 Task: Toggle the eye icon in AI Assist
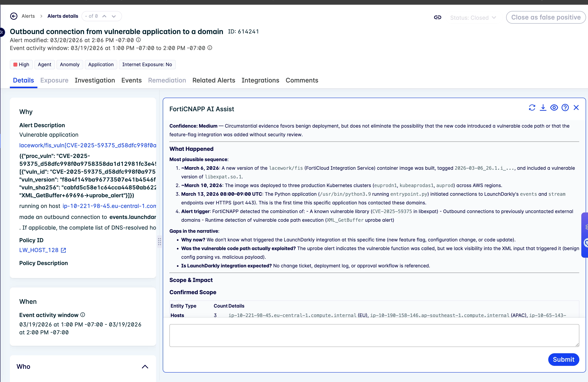click(x=554, y=108)
